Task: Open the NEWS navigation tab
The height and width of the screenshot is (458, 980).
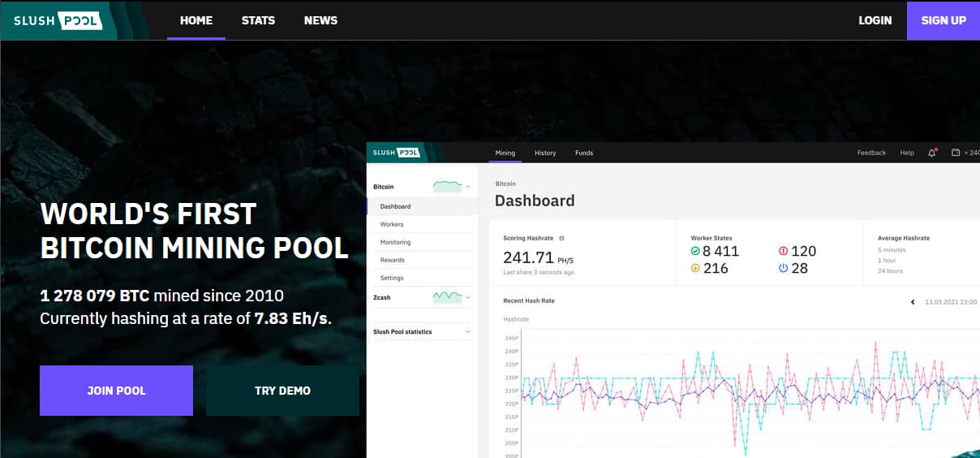Action: point(320,20)
